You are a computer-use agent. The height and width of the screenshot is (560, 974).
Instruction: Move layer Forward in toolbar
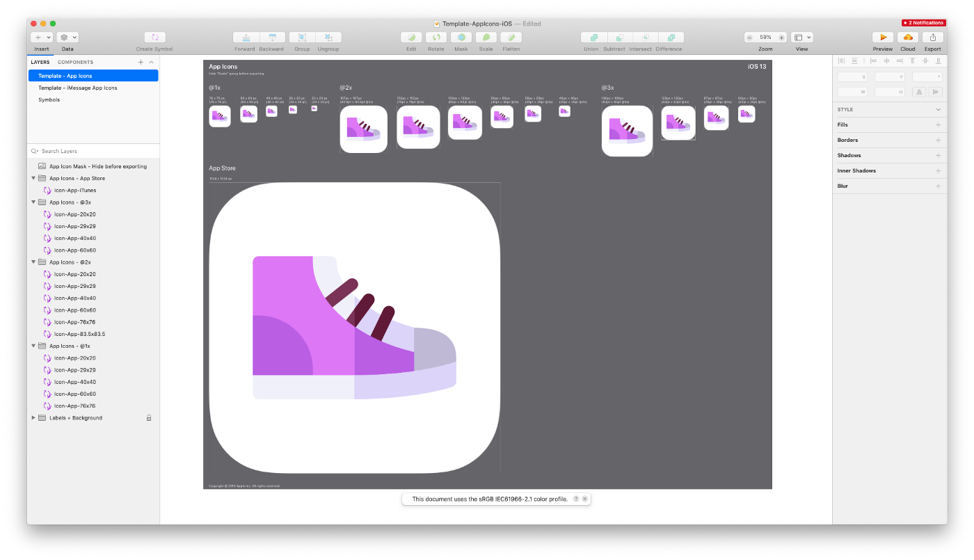pyautogui.click(x=246, y=38)
